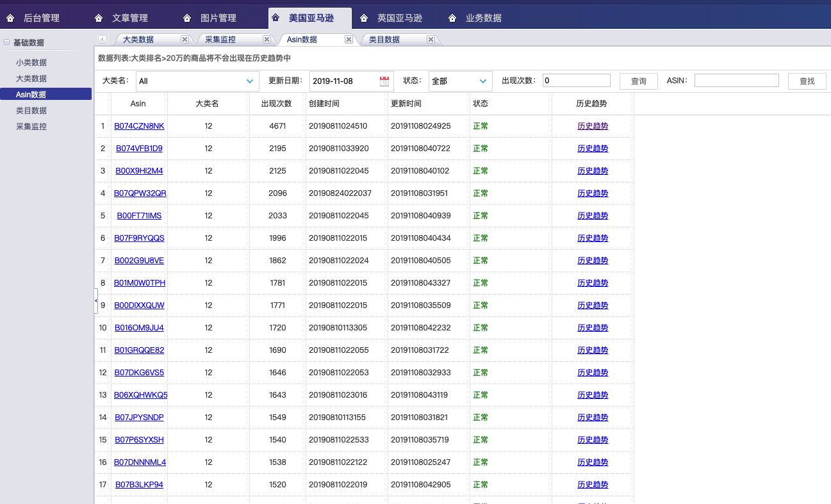Close the 采集监控 tab
The height and width of the screenshot is (504, 831).
267,39
